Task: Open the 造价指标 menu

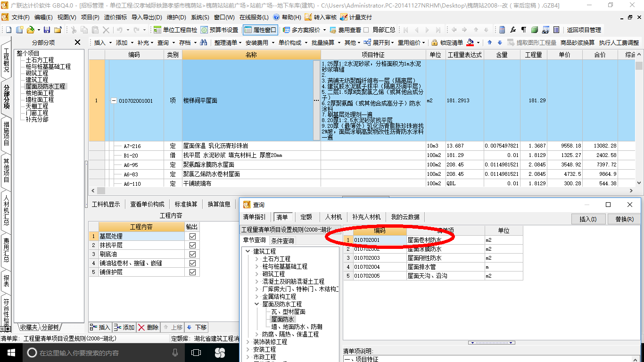Action: point(115,17)
